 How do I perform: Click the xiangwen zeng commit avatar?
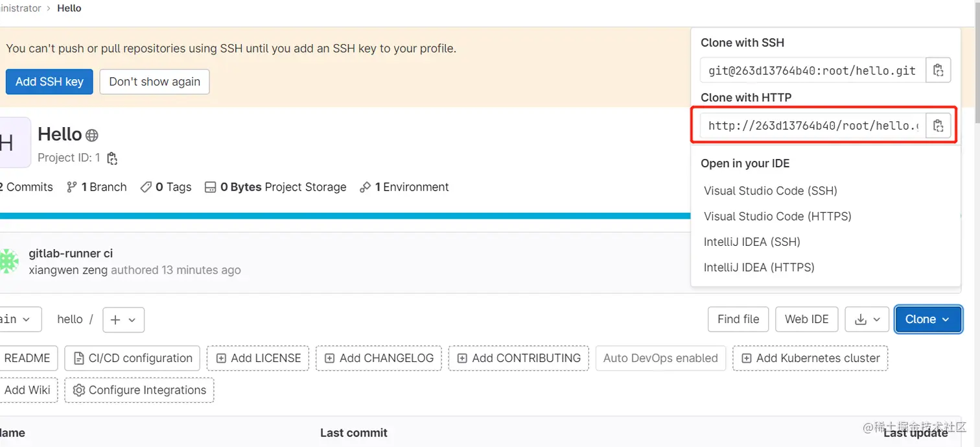[8, 261]
